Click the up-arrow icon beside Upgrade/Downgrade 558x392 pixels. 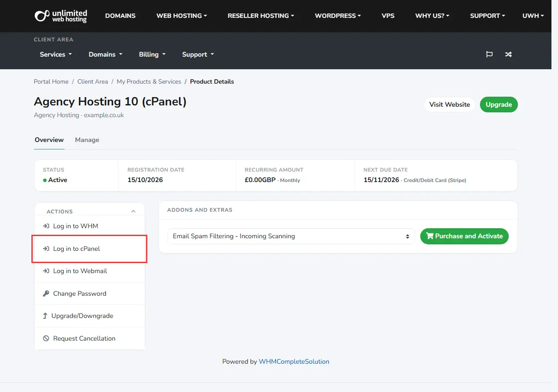coord(45,316)
